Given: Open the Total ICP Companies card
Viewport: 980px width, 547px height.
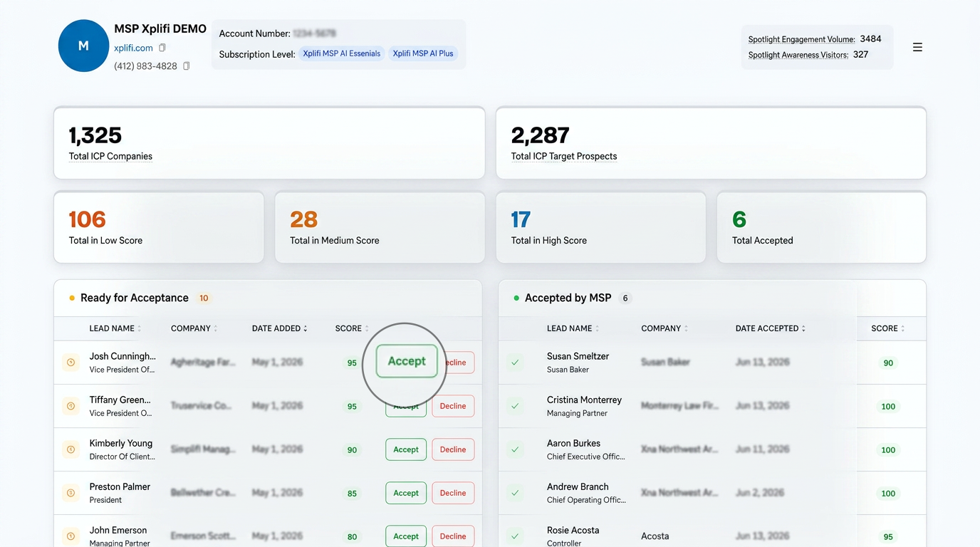Looking at the screenshot, I should tap(269, 143).
